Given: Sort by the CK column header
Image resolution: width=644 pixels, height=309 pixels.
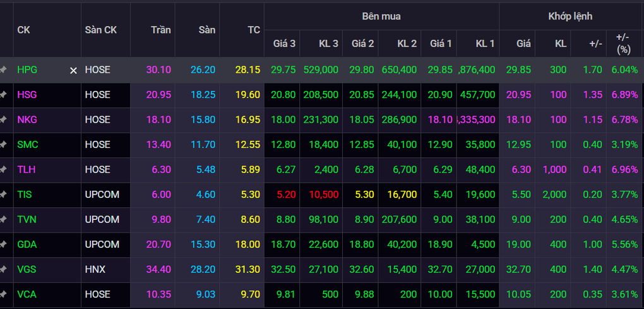Looking at the screenshot, I should [x=23, y=30].
